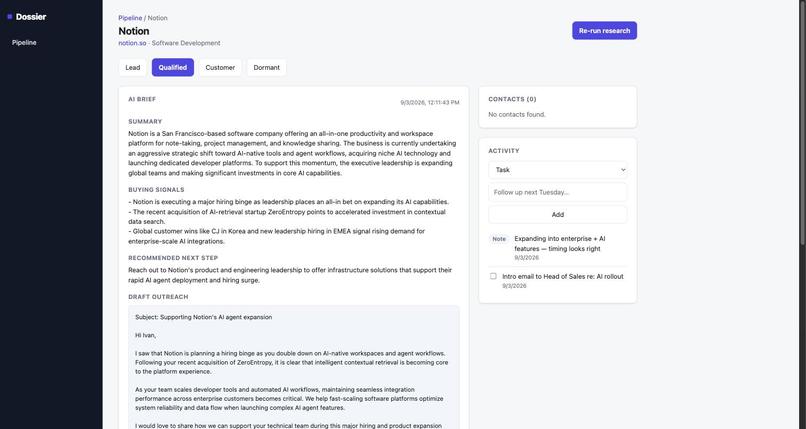Click the 'Hi Ivan,' greeting line

click(145, 335)
